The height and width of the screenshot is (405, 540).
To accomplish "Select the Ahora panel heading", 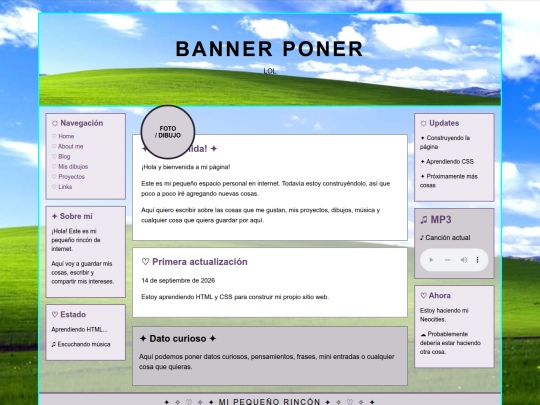I will tap(435, 295).
